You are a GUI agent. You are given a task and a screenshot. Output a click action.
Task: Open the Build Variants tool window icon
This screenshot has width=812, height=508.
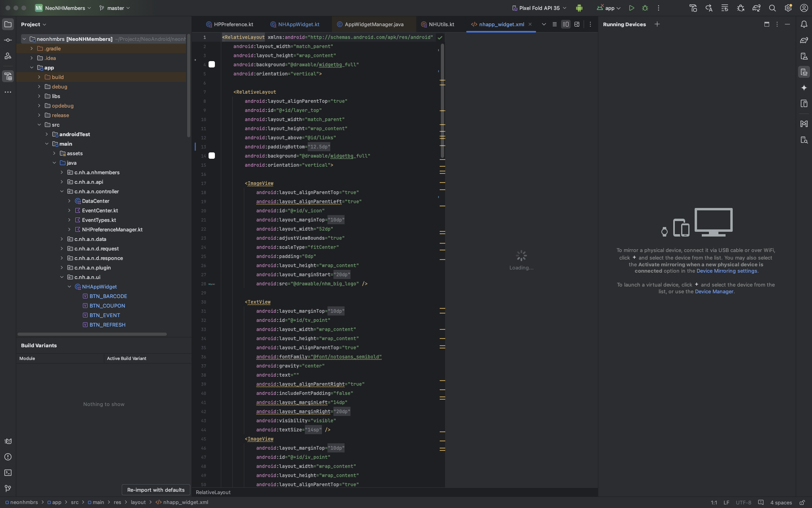(x=8, y=76)
